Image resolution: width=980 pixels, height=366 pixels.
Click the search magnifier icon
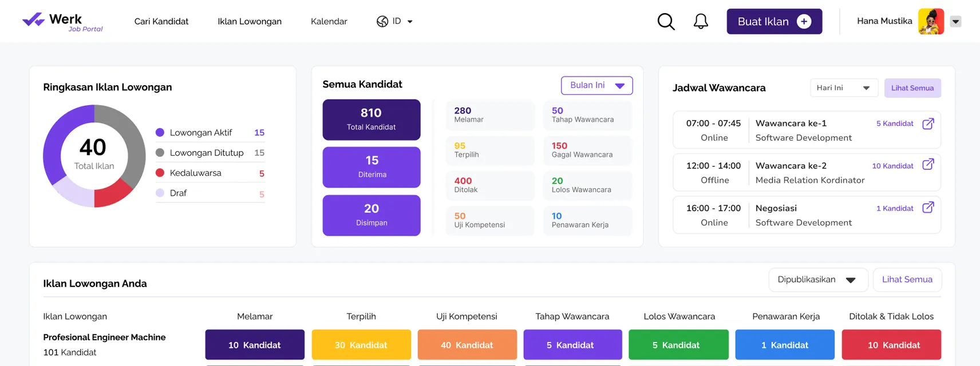pyautogui.click(x=666, y=22)
